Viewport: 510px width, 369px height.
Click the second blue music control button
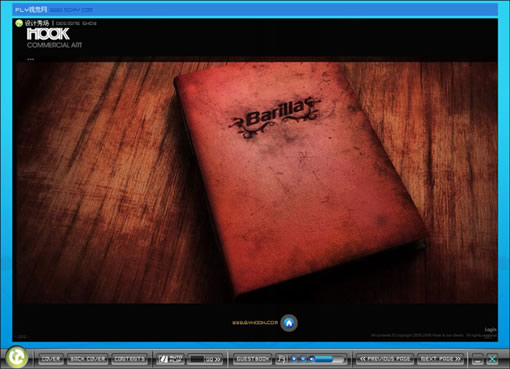pyautogui.click(x=303, y=359)
